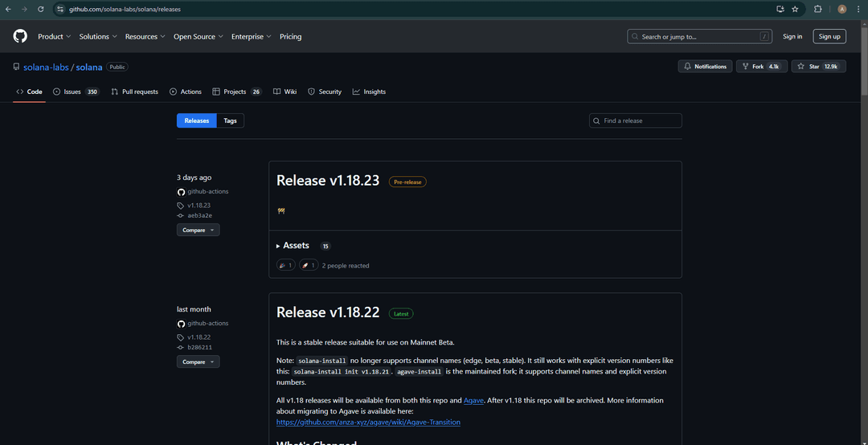Open the Release v1.18.22 title link
This screenshot has width=868, height=445.
pyautogui.click(x=328, y=312)
